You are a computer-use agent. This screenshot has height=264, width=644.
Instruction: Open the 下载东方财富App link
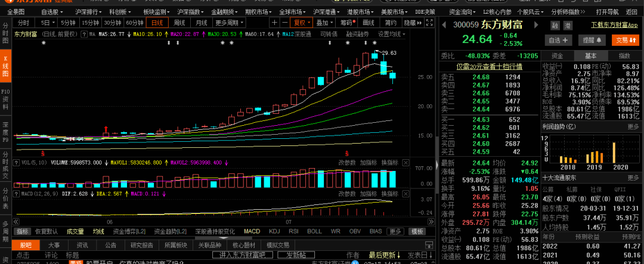(614, 25)
